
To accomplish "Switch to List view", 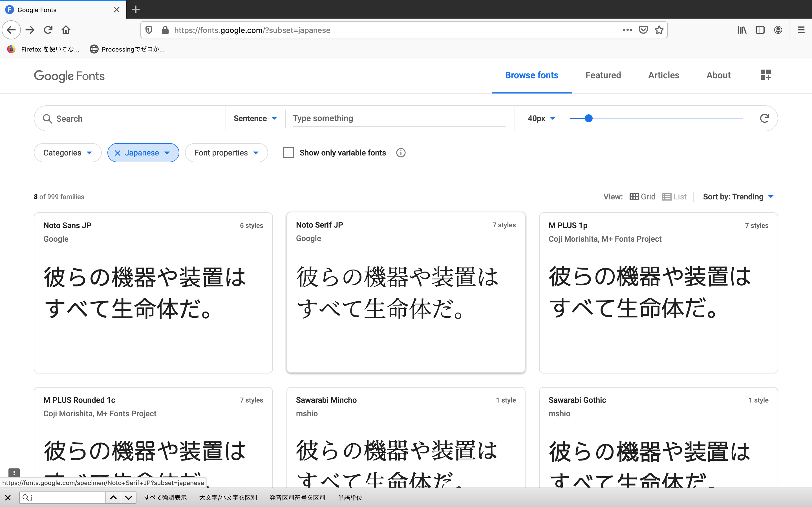I will [674, 197].
